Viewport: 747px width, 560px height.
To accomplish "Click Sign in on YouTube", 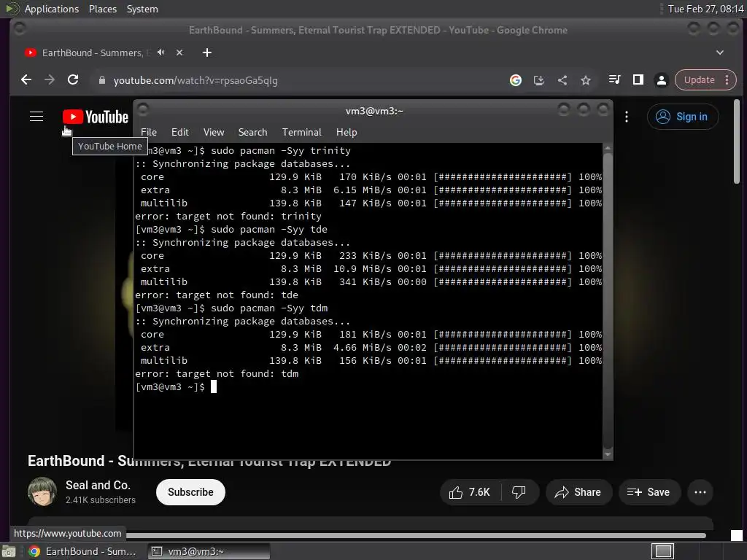I will [x=683, y=117].
